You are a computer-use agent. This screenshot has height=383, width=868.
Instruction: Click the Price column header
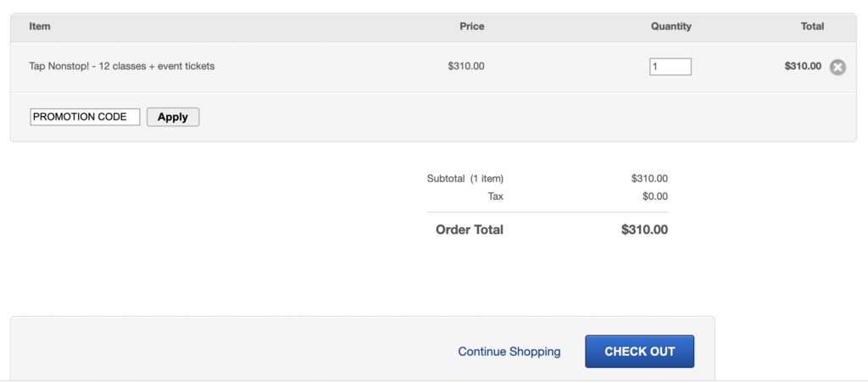(x=471, y=26)
